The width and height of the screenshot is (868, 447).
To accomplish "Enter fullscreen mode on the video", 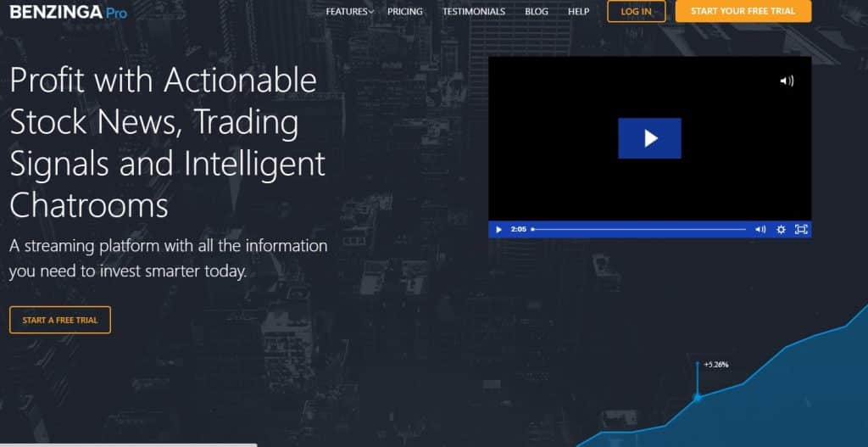I will click(x=801, y=229).
